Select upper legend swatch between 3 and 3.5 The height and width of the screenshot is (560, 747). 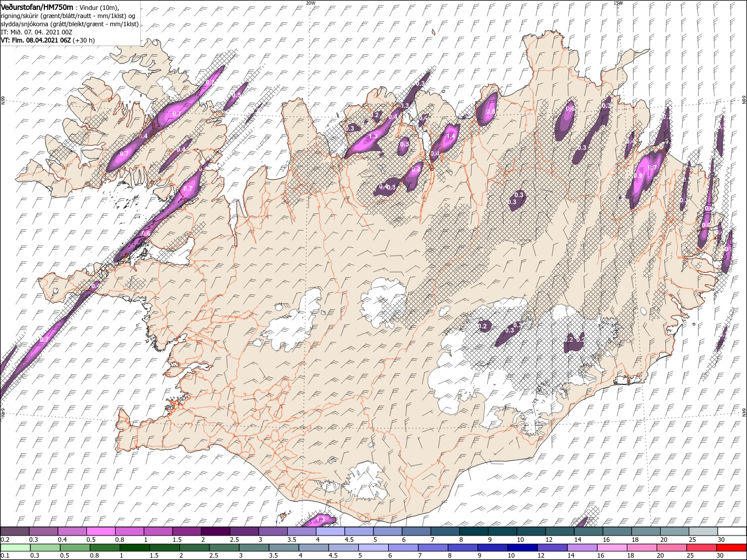click(x=273, y=531)
